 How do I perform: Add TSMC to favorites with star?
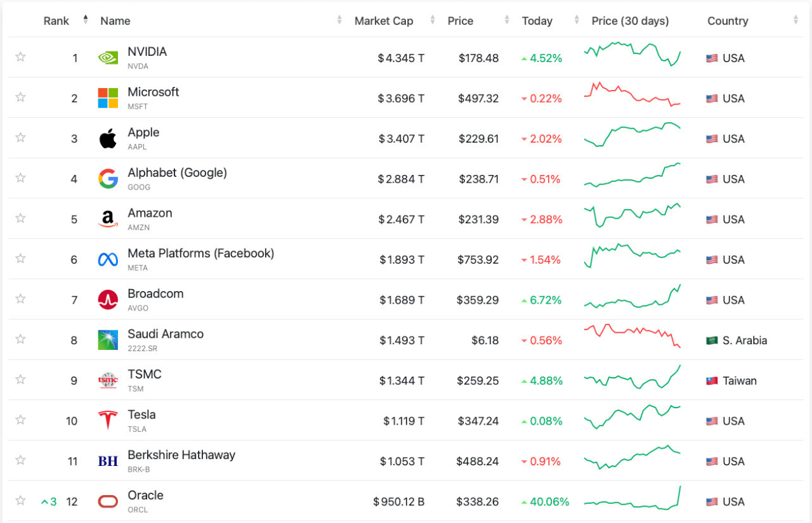(20, 380)
